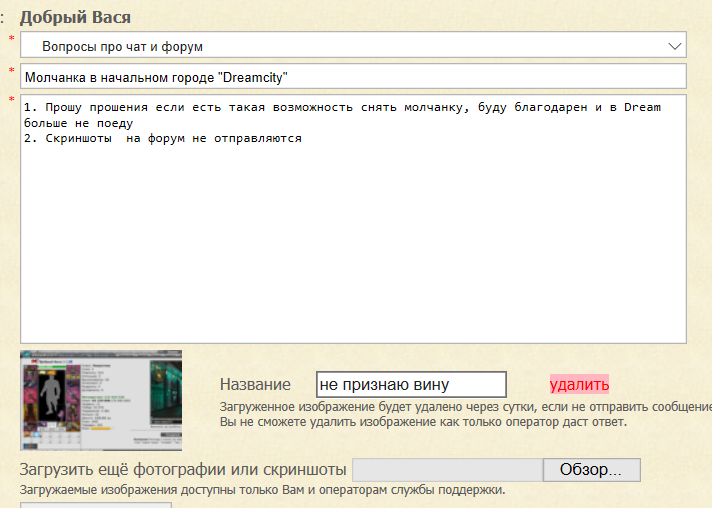Image resolution: width=712 pixels, height=508 pixels.
Task: Open the "Вопросы про чат и форум" category dropdown
Action: point(353,45)
